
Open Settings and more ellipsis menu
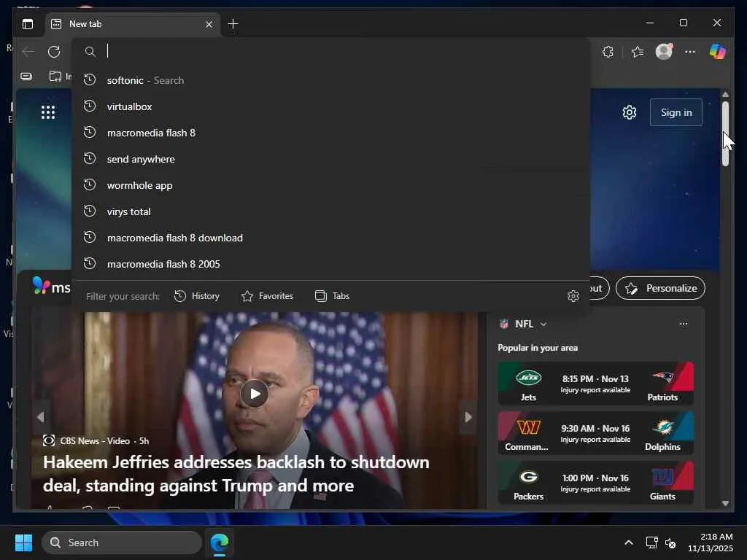click(x=690, y=52)
